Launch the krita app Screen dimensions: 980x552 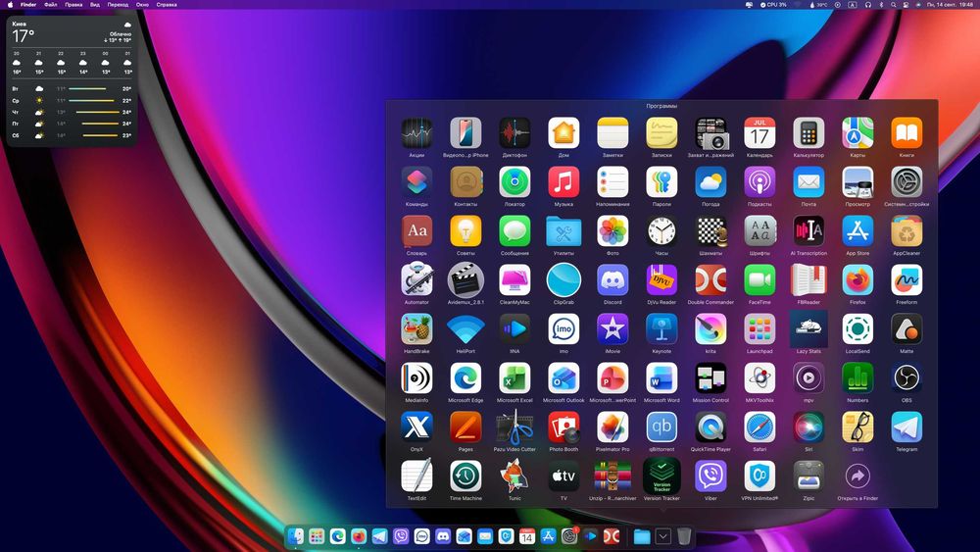point(710,328)
